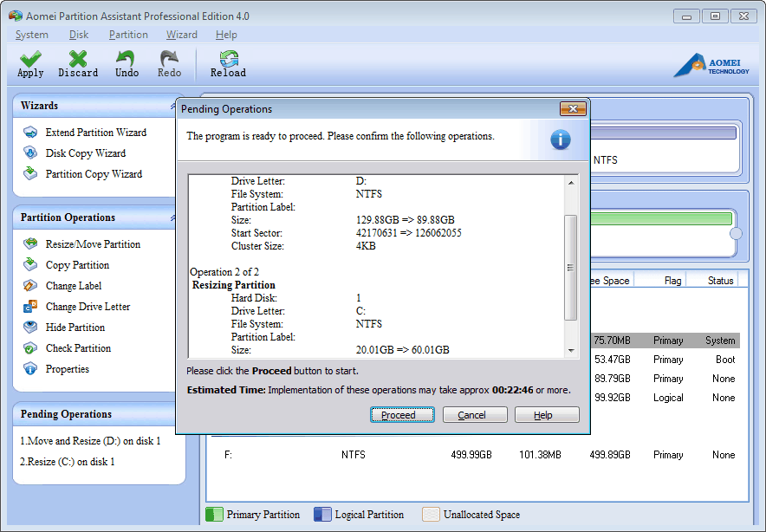This screenshot has width=766, height=532.
Task: Select pending operation 1.Move and Resize (D:)
Action: 90,441
